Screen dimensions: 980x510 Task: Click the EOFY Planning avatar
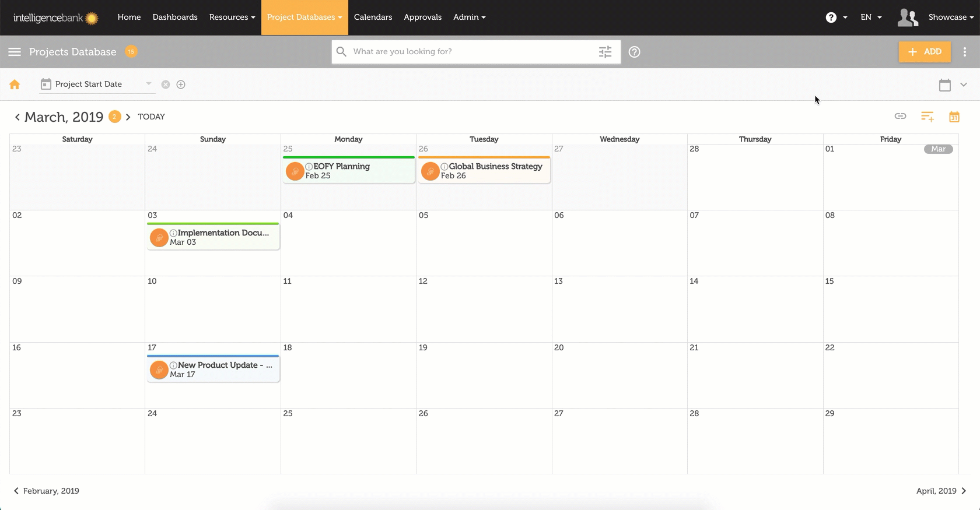[x=295, y=171]
